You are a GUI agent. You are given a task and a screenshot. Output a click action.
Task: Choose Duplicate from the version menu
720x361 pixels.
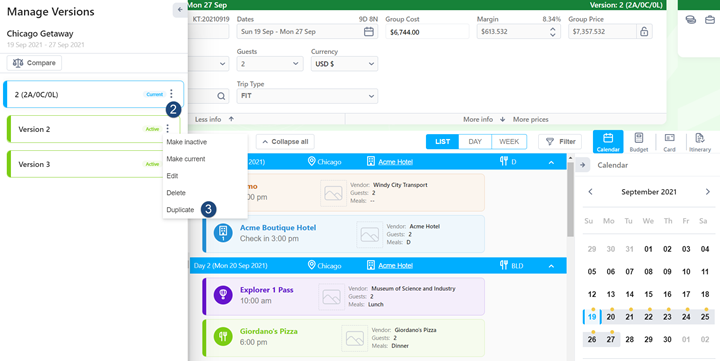(x=180, y=209)
